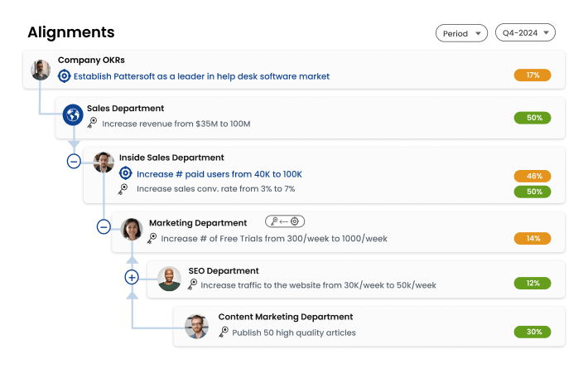Open the Increase # paid users objective
Image resolution: width=588 pixels, height=369 pixels.
219,174
